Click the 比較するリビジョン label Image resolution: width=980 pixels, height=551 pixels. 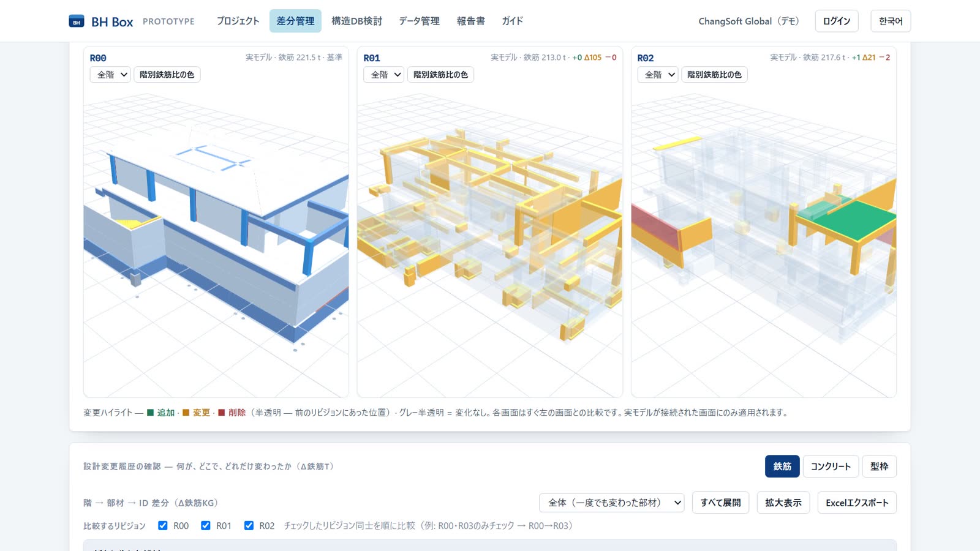115,526
